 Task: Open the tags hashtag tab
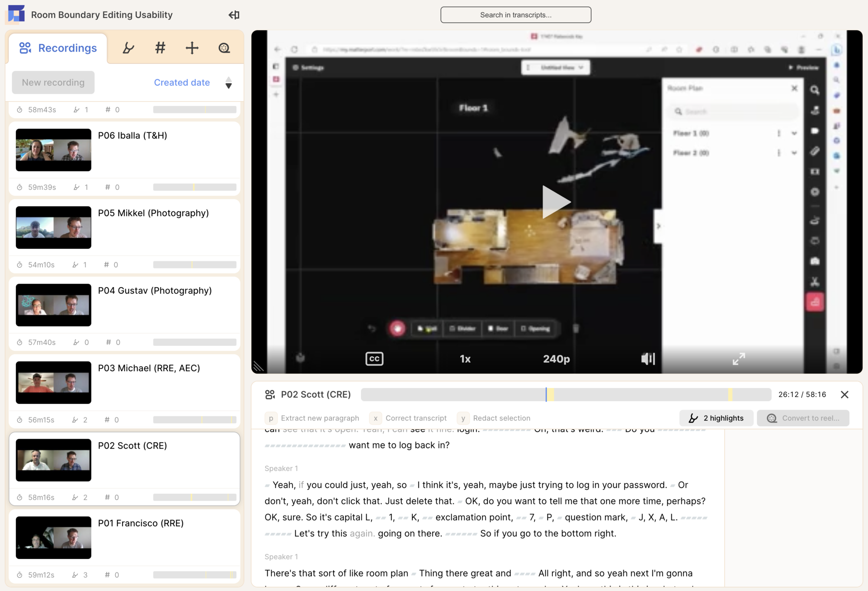160,48
